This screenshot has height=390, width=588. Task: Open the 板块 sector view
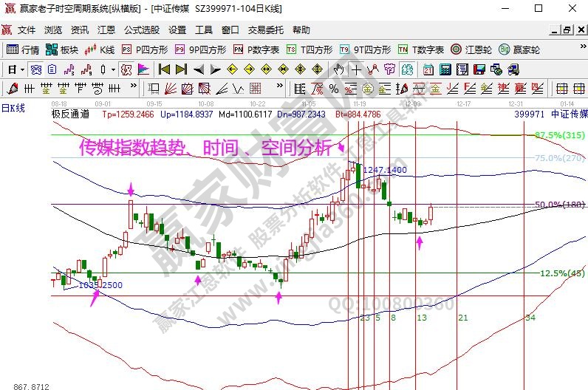[62, 49]
